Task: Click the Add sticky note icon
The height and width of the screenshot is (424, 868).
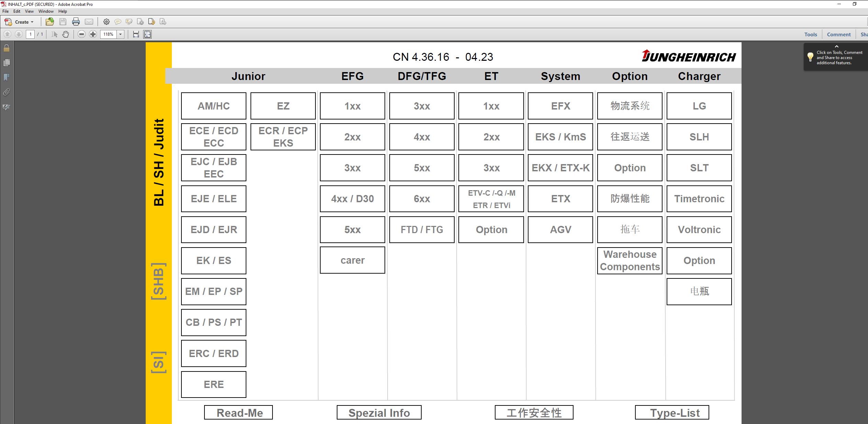Action: click(118, 22)
